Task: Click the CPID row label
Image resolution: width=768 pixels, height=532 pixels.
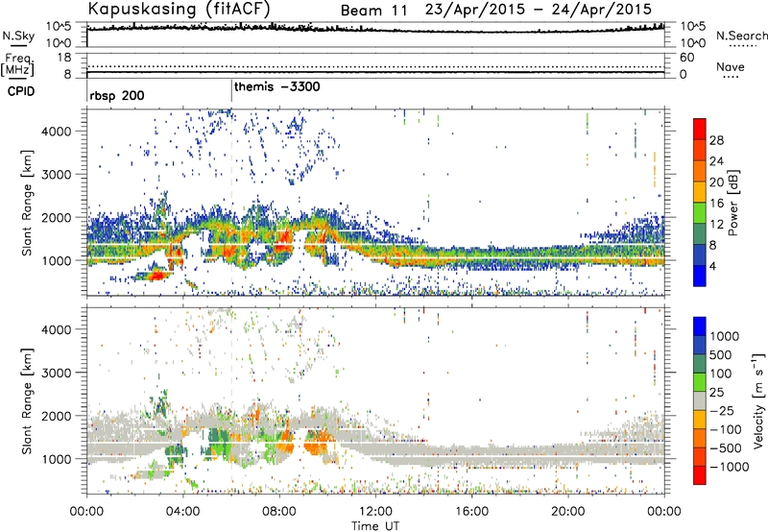Action: point(21,91)
